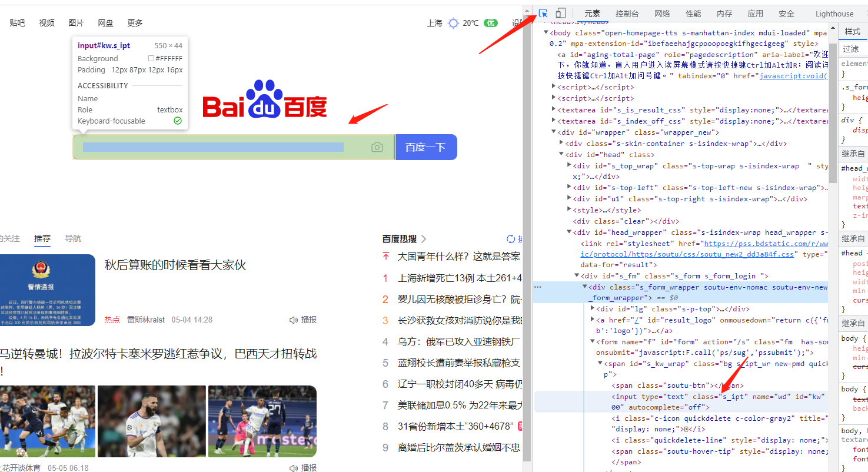Viewport: 868px width, 472px height.
Task: Expand the textarea s_index_off_css node
Action: tap(553, 121)
